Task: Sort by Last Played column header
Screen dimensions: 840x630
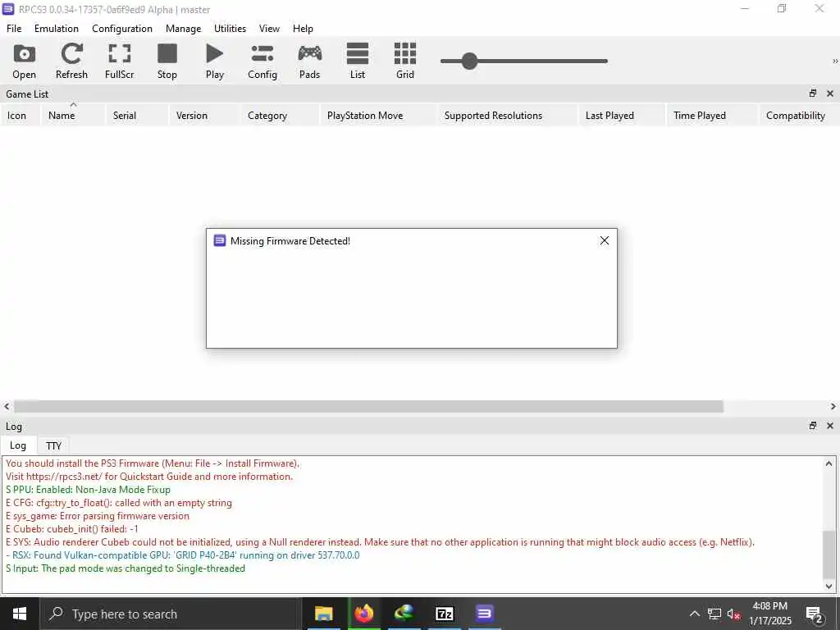Action: [622, 115]
